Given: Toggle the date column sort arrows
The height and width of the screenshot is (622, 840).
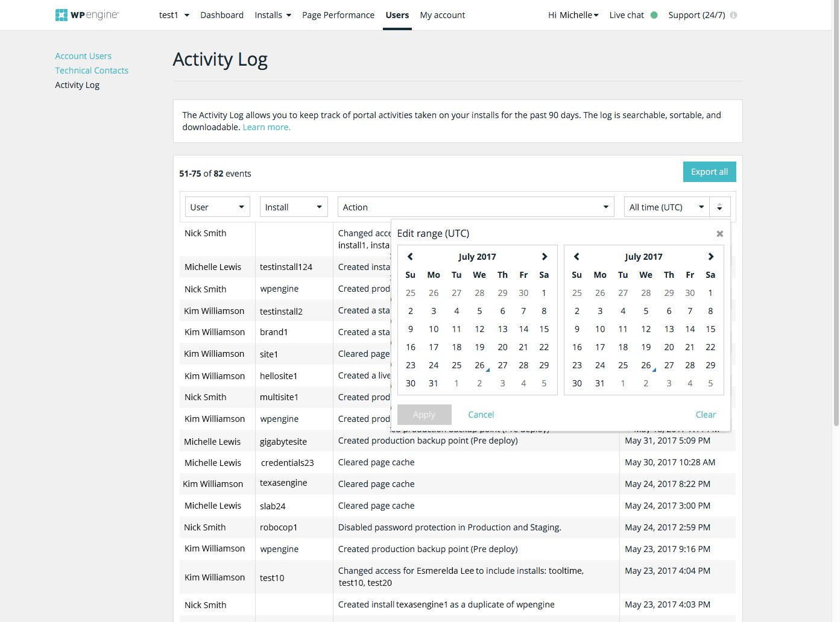Looking at the screenshot, I should pos(720,207).
